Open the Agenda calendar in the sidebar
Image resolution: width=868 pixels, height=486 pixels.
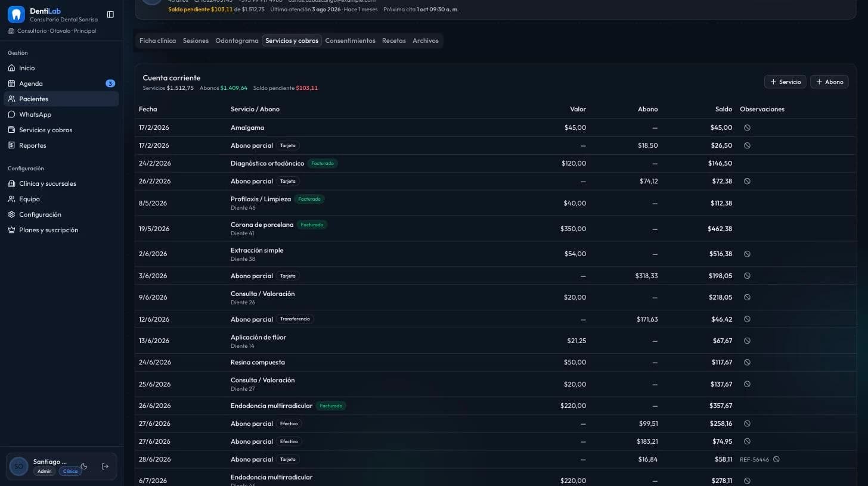click(61, 83)
